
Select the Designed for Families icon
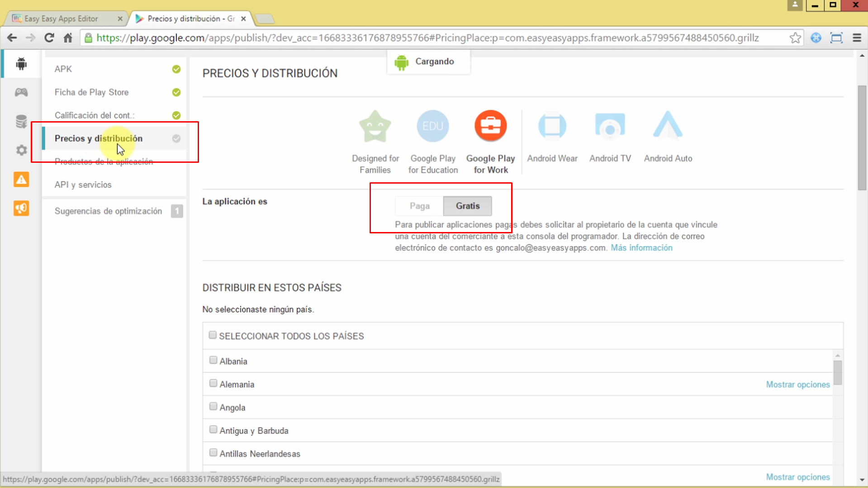click(x=375, y=127)
